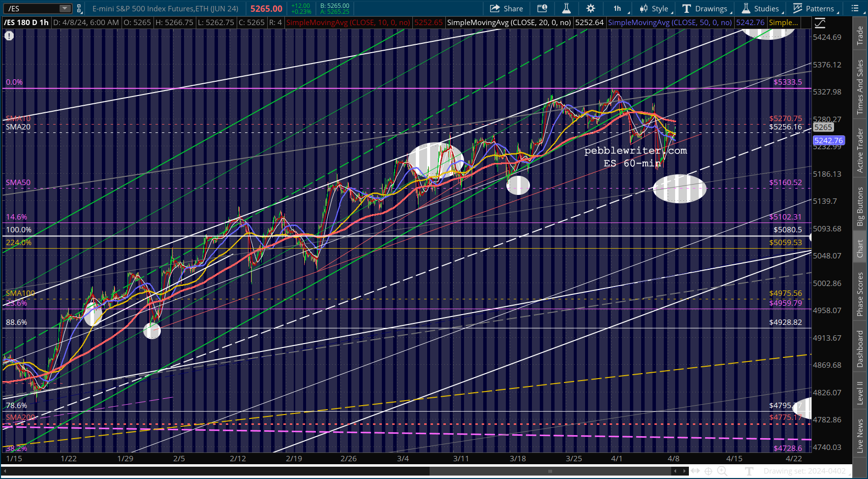Click the alert exclamation icon on the chart
The image size is (868, 479).
9,35
